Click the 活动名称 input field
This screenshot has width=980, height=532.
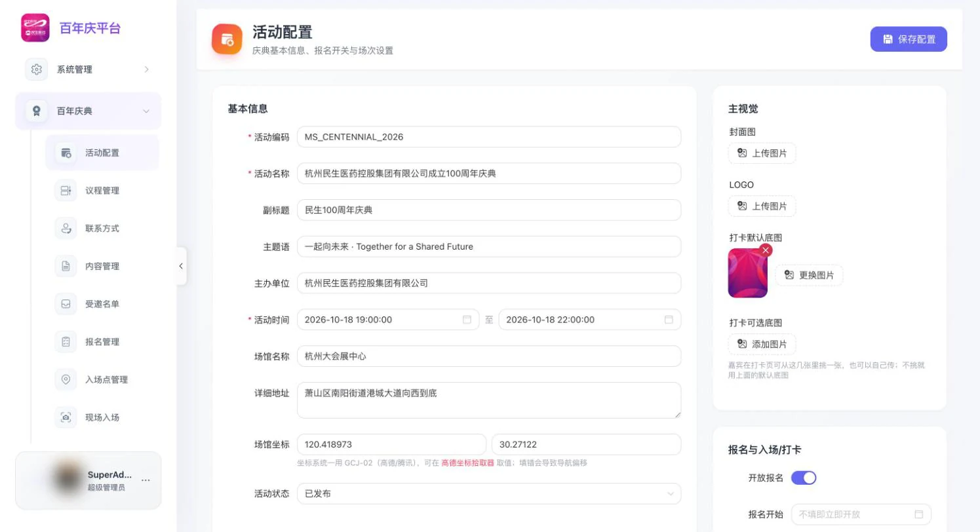[x=489, y=174]
